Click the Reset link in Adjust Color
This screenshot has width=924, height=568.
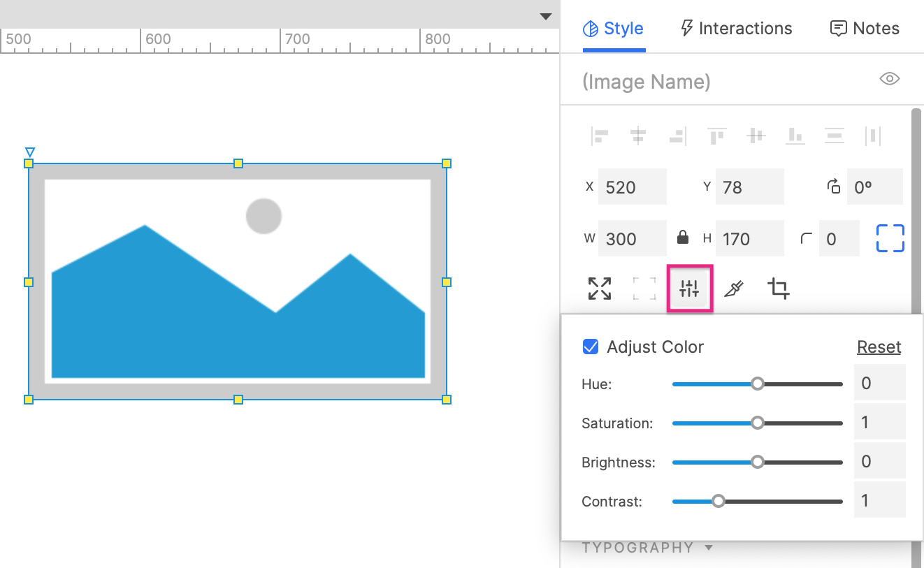click(879, 347)
